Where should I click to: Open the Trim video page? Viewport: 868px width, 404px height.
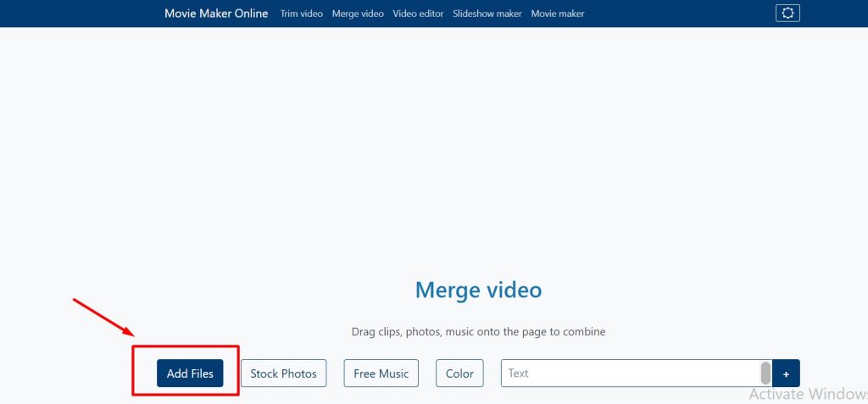click(x=302, y=14)
